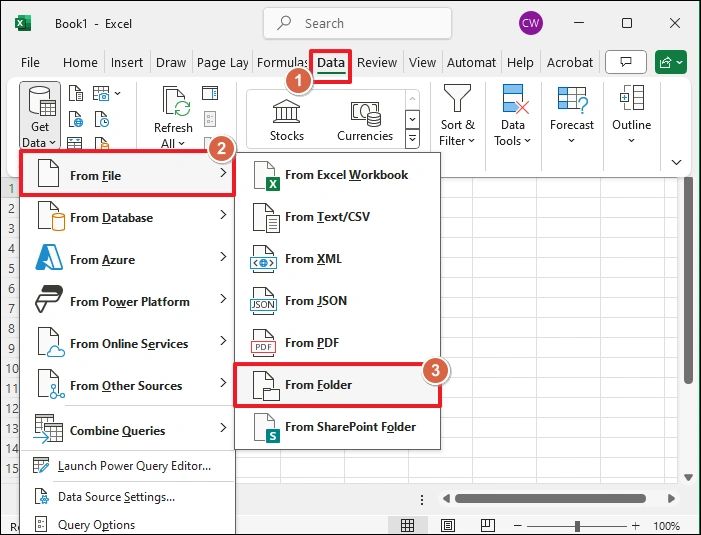Click the From Web ribbon icon

pyautogui.click(x=76, y=120)
